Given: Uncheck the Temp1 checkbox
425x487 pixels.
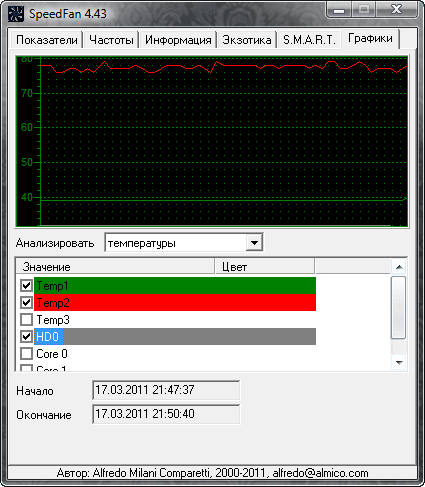Looking at the screenshot, I should pos(26,286).
